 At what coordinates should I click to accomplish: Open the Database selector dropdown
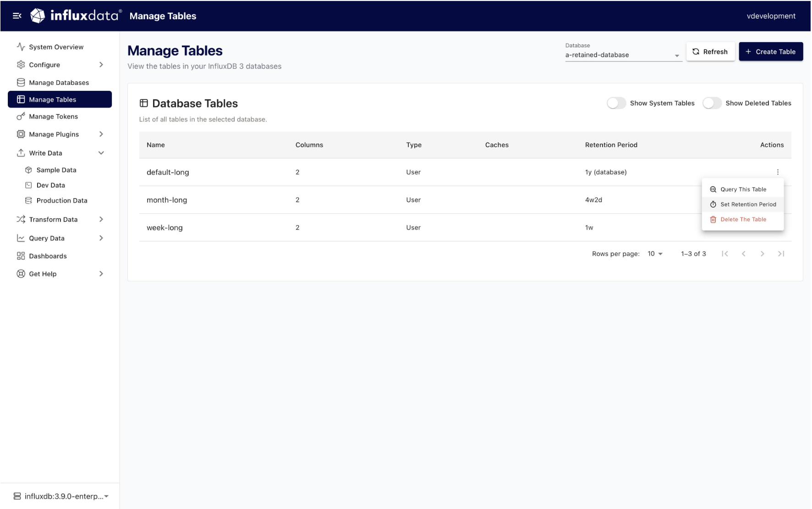click(x=677, y=55)
